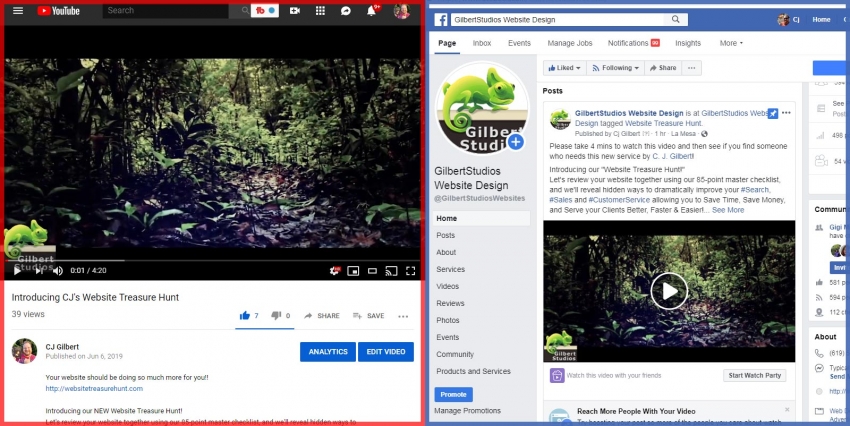The image size is (850, 426).
Task: Switch to the Facebook Inbox tab
Action: point(482,43)
